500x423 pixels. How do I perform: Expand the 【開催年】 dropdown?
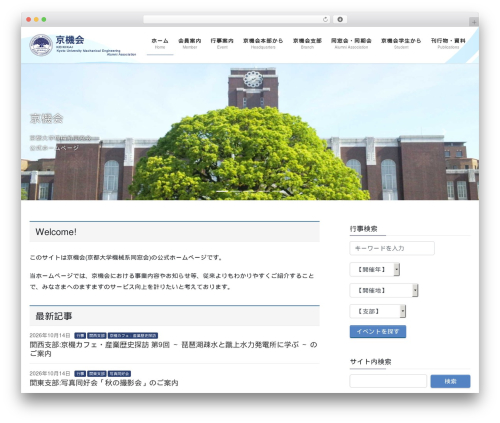point(375,269)
